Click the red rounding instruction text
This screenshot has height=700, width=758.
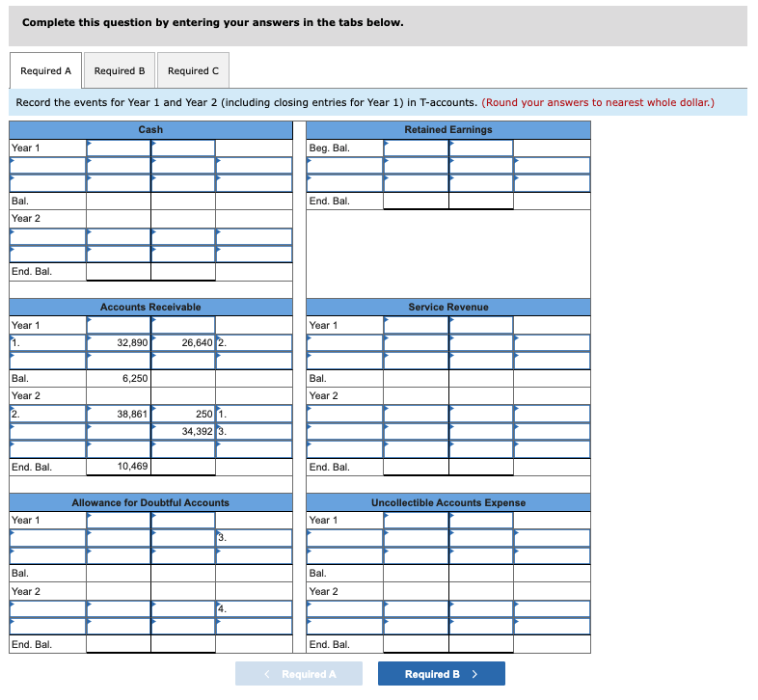tap(598, 102)
